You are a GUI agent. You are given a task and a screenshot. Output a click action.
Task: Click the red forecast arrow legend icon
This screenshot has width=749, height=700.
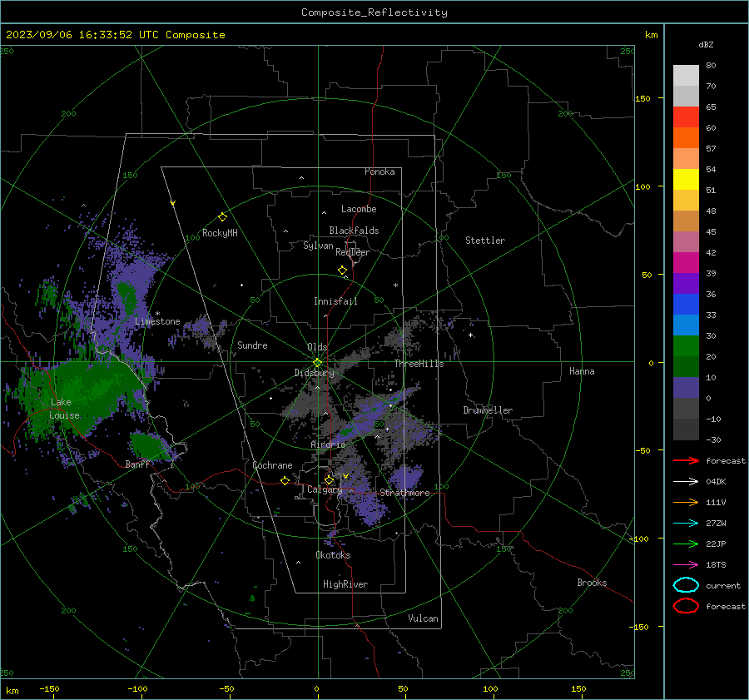[686, 460]
